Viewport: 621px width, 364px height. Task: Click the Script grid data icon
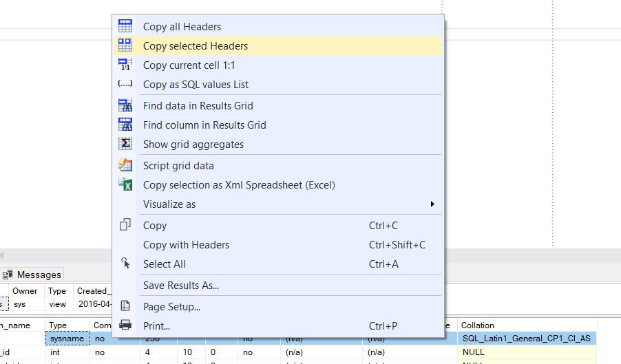(125, 166)
